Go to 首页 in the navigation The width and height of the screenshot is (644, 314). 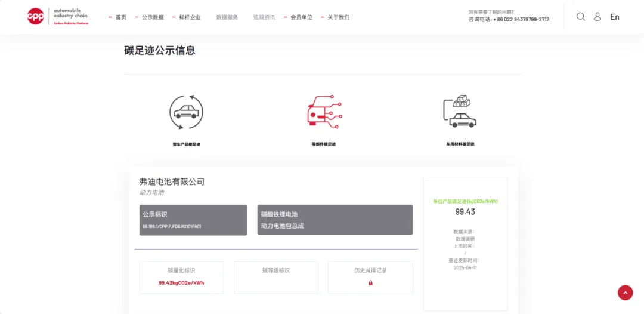tap(121, 17)
